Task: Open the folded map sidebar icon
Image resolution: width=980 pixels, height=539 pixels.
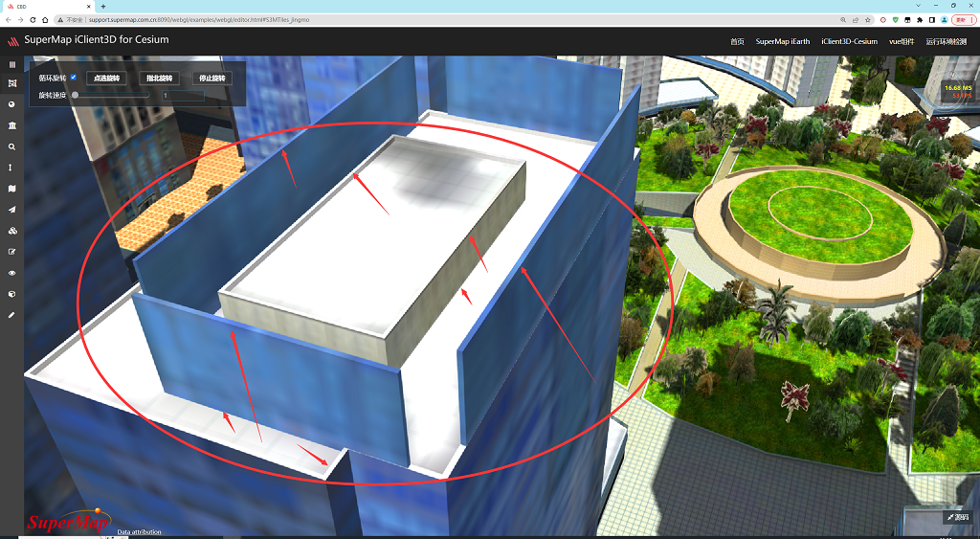Action: 11,189
